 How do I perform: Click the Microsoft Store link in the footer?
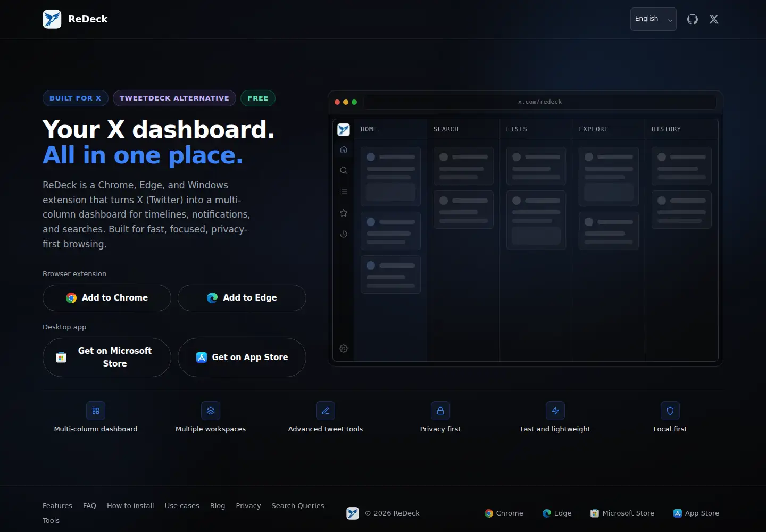coord(622,513)
